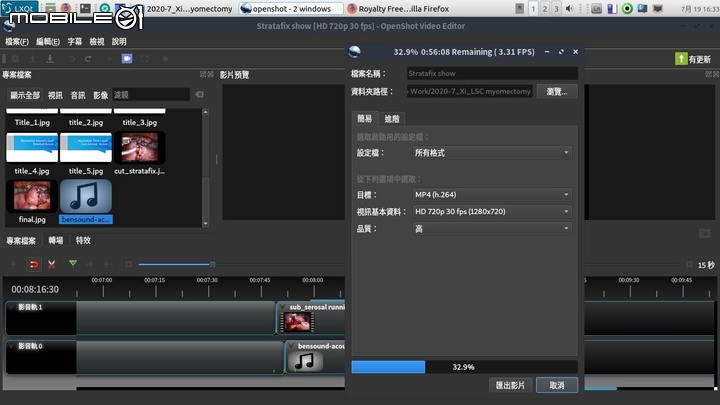720x405 pixels.
Task: Open the 編輯(E) menu
Action: [48, 42]
